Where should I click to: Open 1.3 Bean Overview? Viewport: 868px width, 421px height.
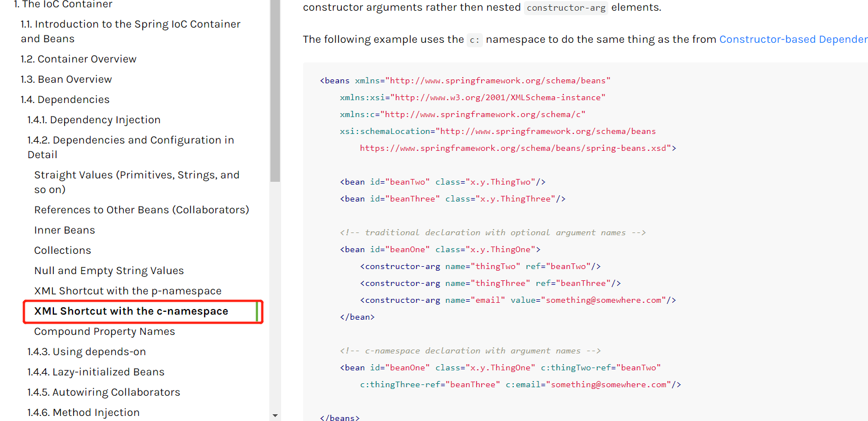pos(66,79)
